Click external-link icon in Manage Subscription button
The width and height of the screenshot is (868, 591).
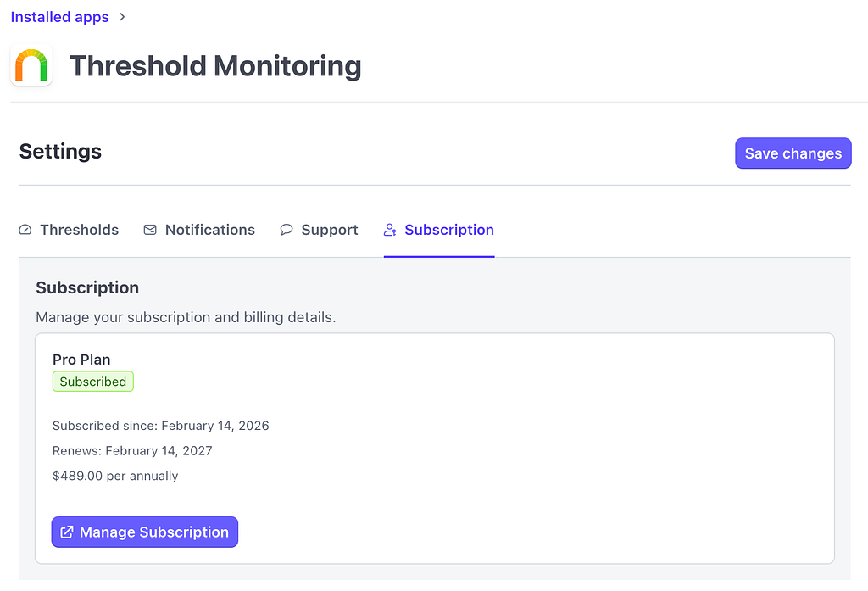click(67, 532)
